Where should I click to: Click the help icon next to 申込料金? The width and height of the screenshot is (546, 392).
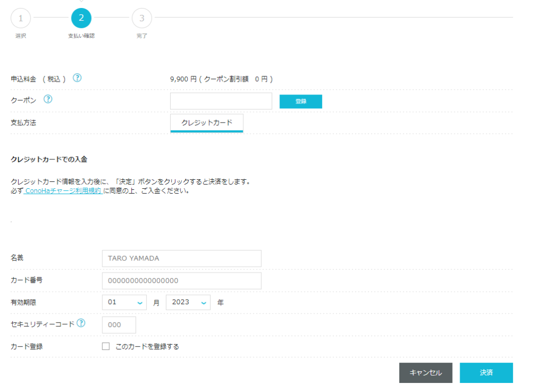[77, 78]
